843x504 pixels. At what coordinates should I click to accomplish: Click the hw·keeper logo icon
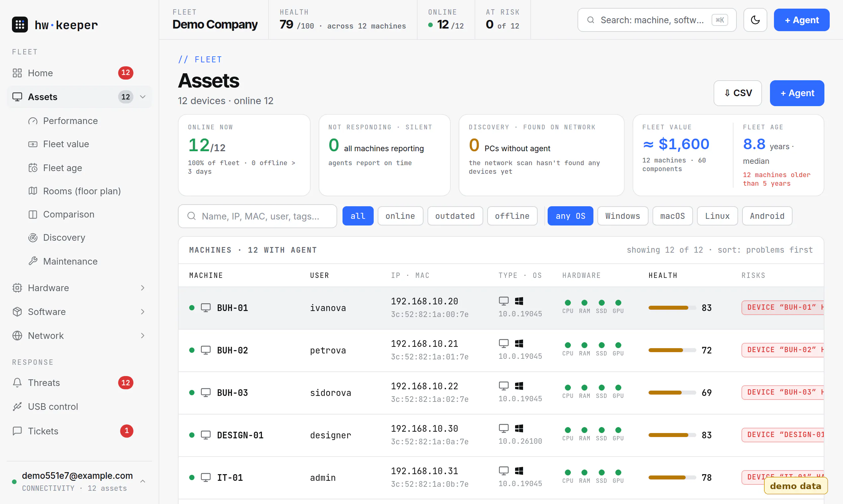pyautogui.click(x=20, y=25)
